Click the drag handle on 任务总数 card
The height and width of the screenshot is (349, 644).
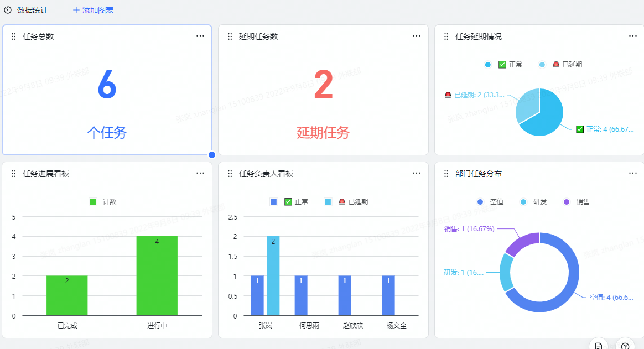[x=14, y=37]
